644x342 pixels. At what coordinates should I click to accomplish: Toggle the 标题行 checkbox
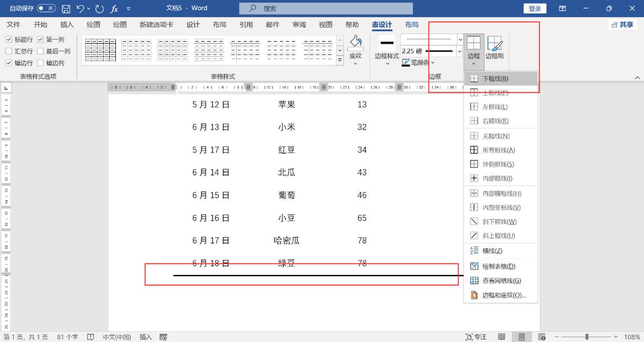(x=9, y=39)
